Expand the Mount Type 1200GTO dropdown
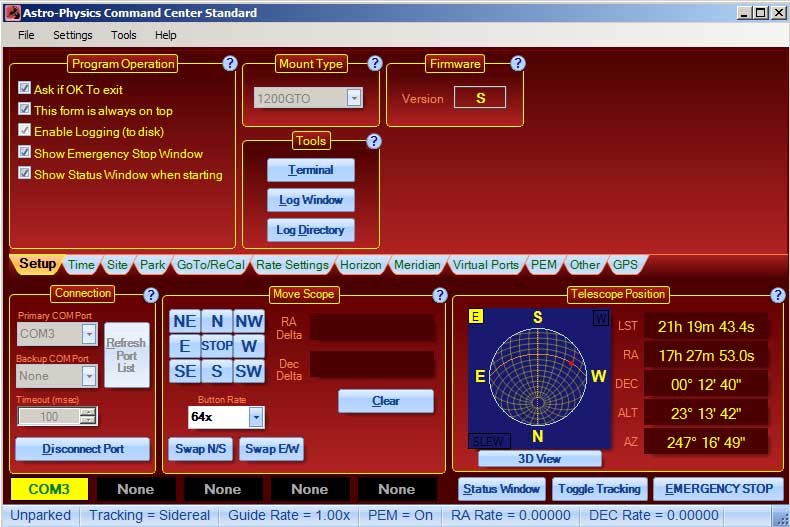This screenshot has width=790, height=527. [x=354, y=98]
